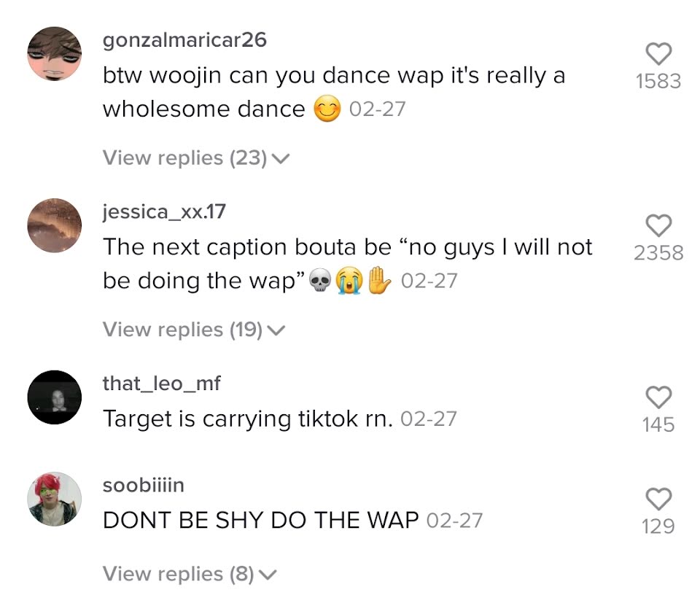Tap the heart on soobiiiin's comment
The width and height of the screenshot is (700, 595).
pos(658,499)
